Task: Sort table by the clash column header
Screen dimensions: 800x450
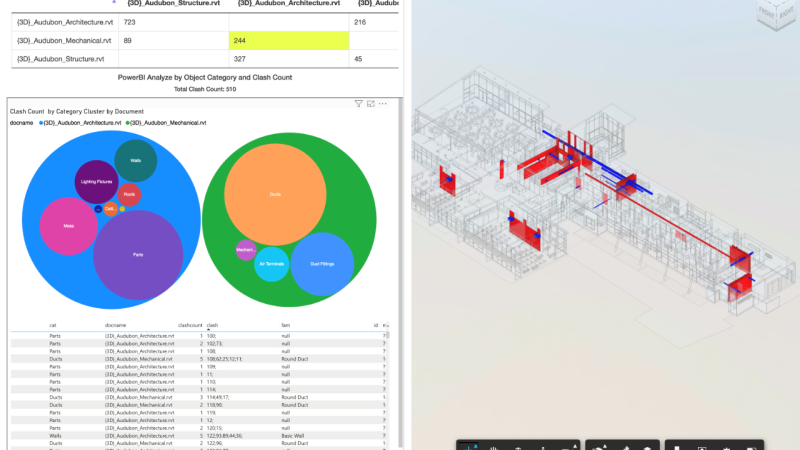Action: 212,325
